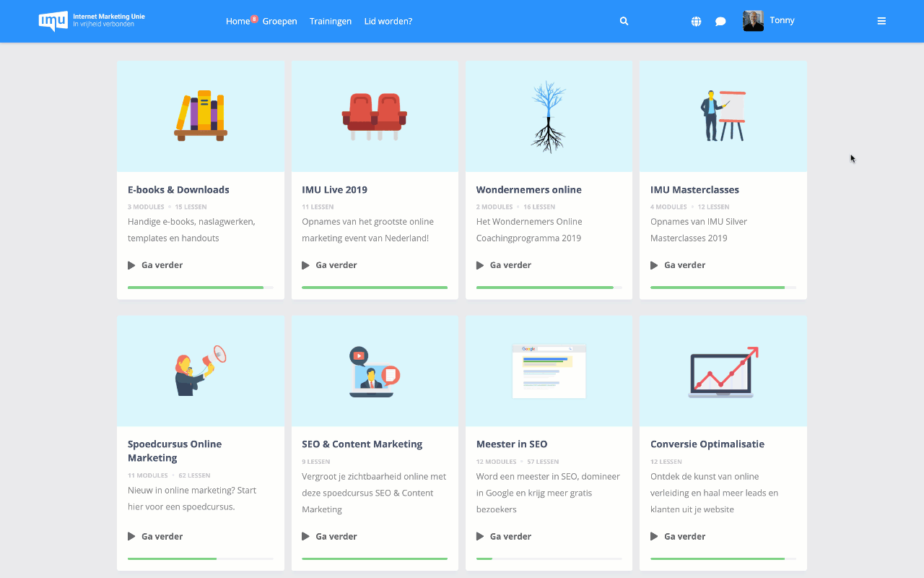Click the progress bar of Spoedcursus Online Marketing
The image size is (924, 578).
(x=201, y=558)
